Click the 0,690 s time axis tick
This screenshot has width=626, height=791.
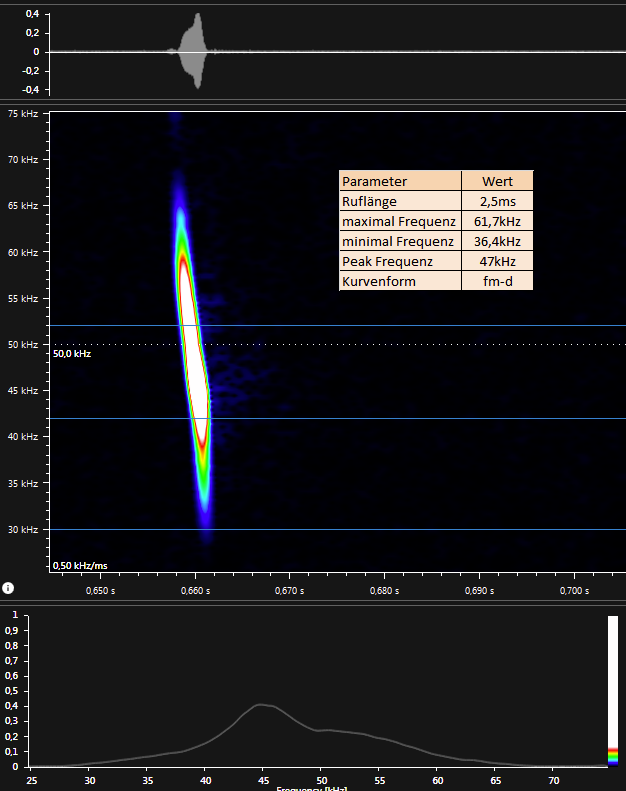479,591
